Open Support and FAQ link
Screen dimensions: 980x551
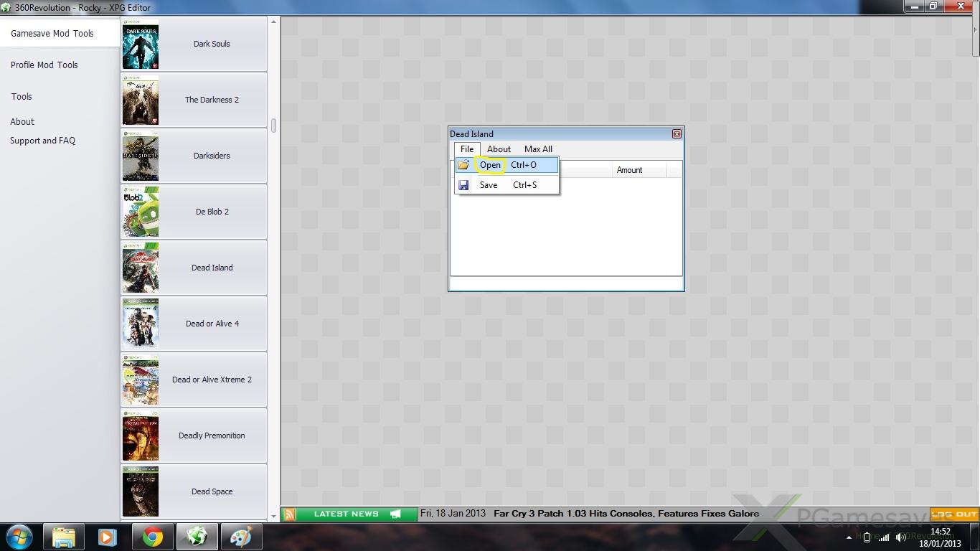click(42, 141)
